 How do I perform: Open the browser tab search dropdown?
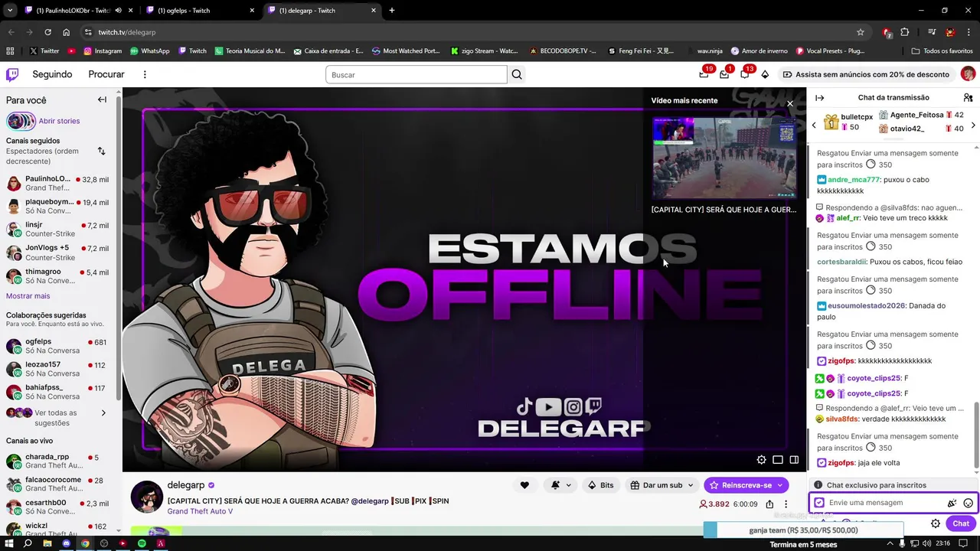(10, 11)
